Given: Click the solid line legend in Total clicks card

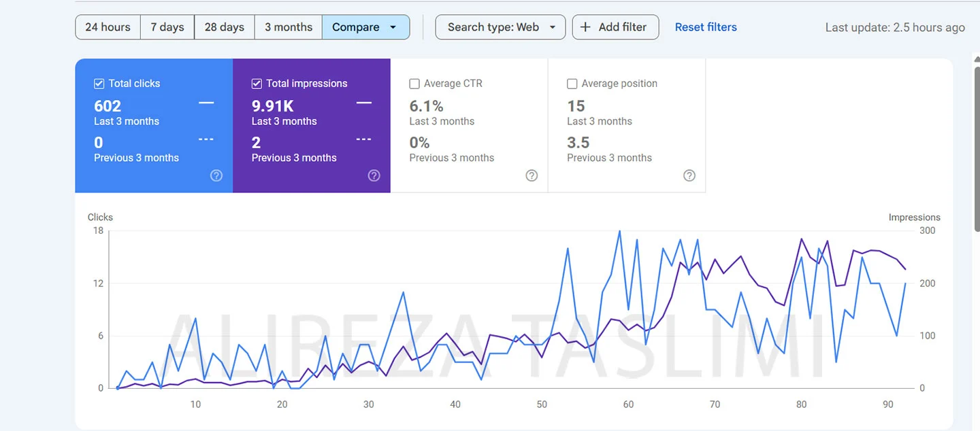Looking at the screenshot, I should [x=206, y=103].
